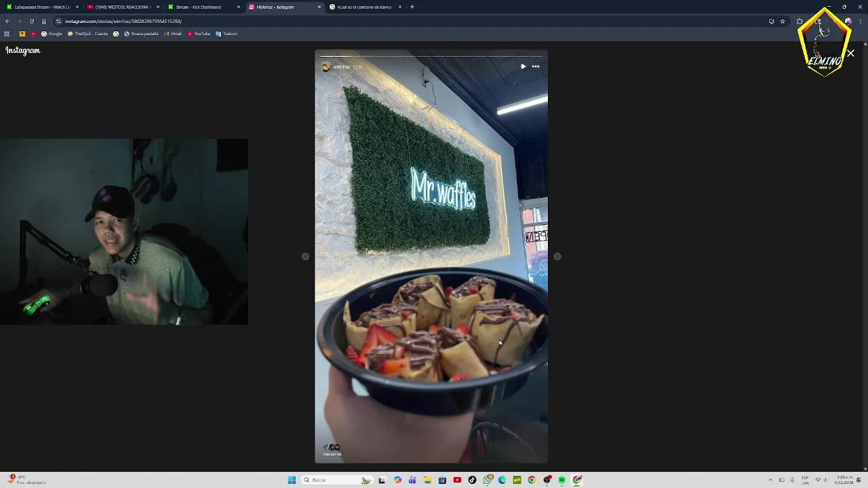Reload the current page
This screenshot has width=868, height=488.
pos(31,21)
